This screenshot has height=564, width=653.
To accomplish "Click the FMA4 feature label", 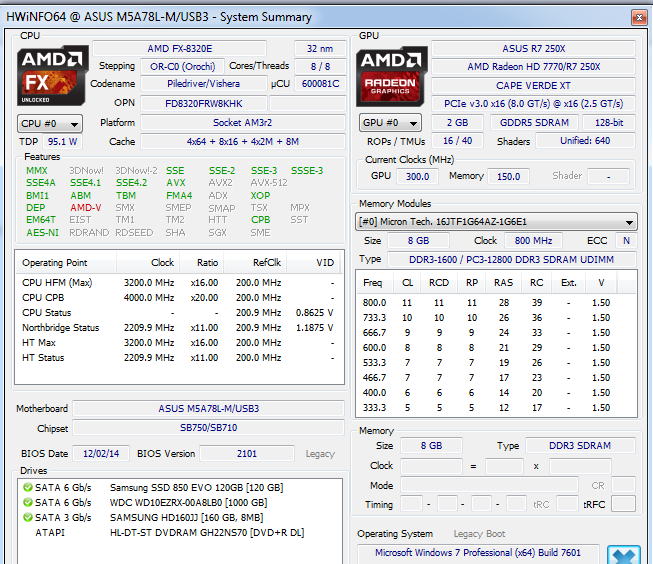I will [179, 195].
